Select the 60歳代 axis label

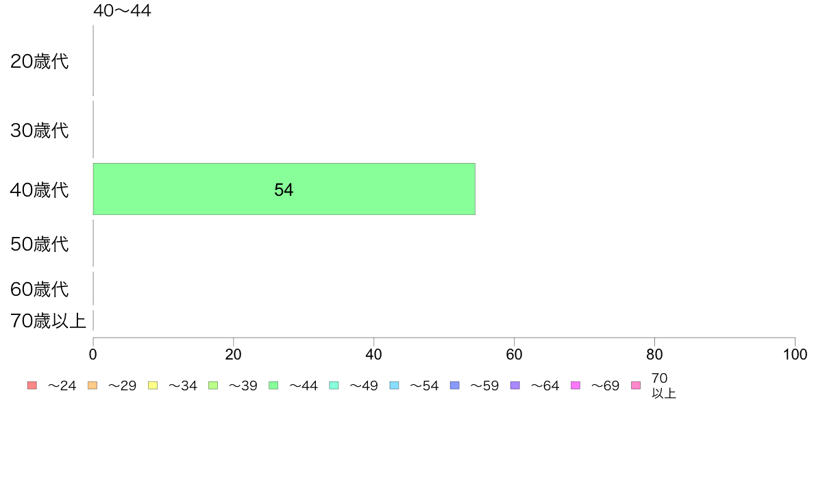(x=40, y=289)
